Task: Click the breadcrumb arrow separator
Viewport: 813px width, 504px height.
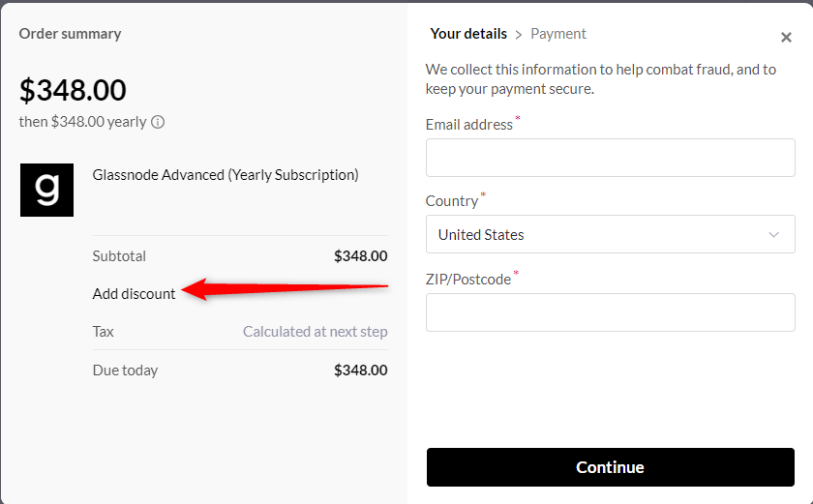Action: 519,35
